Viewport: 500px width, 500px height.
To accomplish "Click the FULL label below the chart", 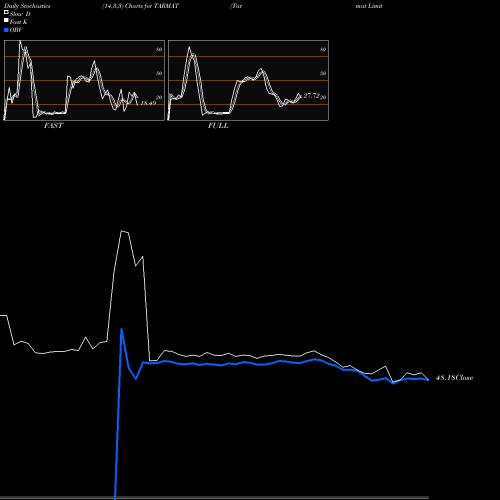I will point(218,125).
